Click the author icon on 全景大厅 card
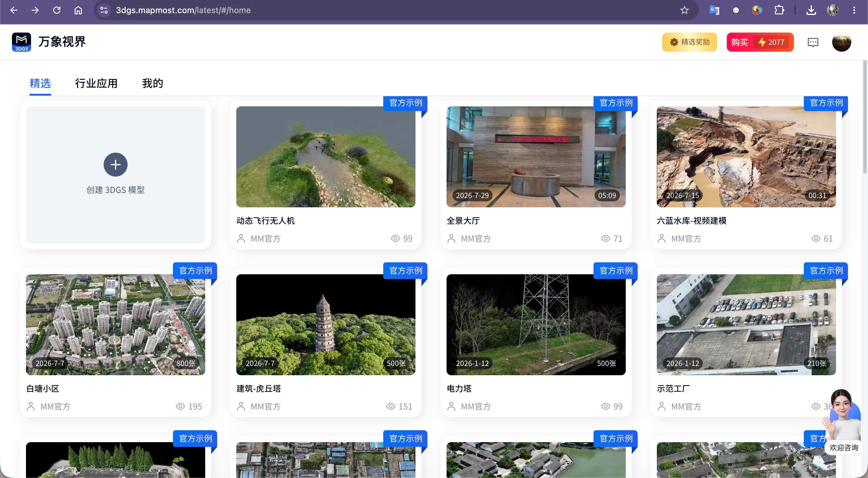Image resolution: width=868 pixels, height=478 pixels. click(x=451, y=239)
